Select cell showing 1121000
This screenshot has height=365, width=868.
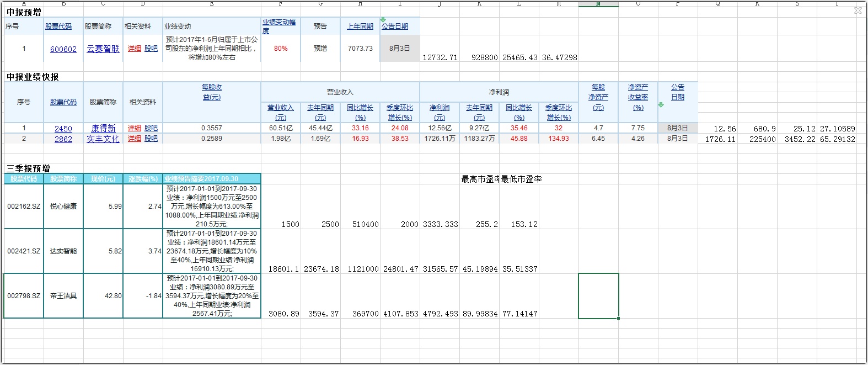(x=360, y=251)
